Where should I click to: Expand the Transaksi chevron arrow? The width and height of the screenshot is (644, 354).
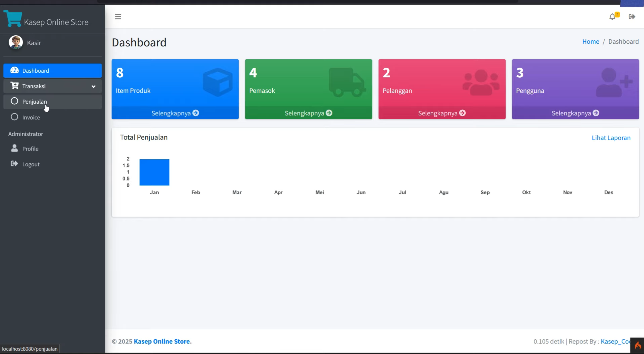[93, 86]
